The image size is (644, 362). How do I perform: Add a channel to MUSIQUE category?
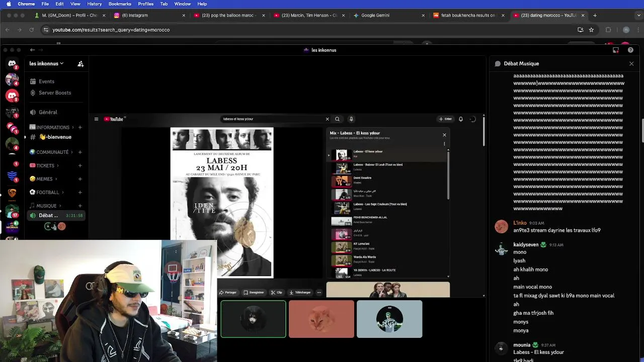point(80,206)
